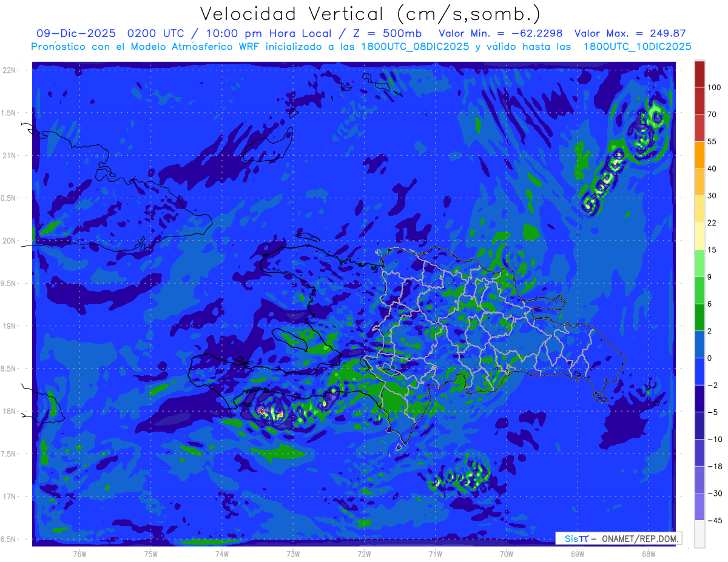
Task: Select the date text "09-Dic-2025"
Action: [76, 33]
